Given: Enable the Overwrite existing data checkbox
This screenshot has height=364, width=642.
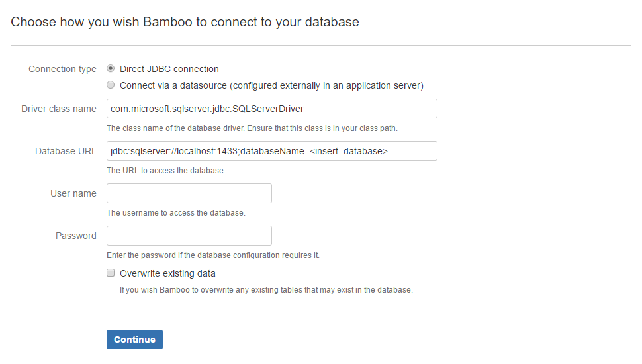Looking at the screenshot, I should 111,273.
